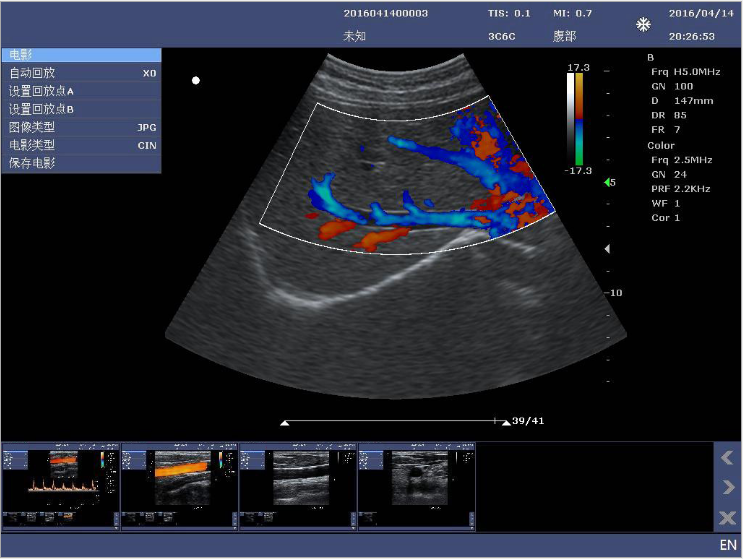Click the 39/41 frame counter
This screenshot has height=559, width=743.
click(528, 421)
